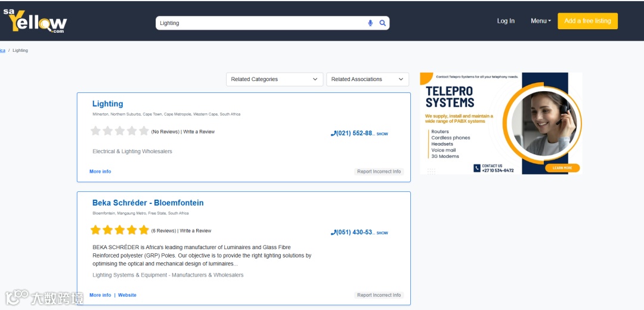Click the saYellow.com logo
This screenshot has width=644, height=310.
[35, 20]
